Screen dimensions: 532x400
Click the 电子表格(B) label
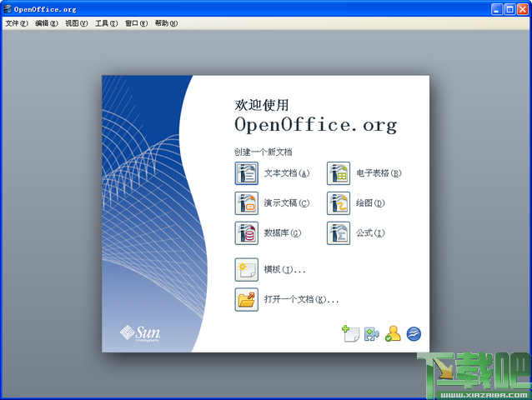point(379,173)
